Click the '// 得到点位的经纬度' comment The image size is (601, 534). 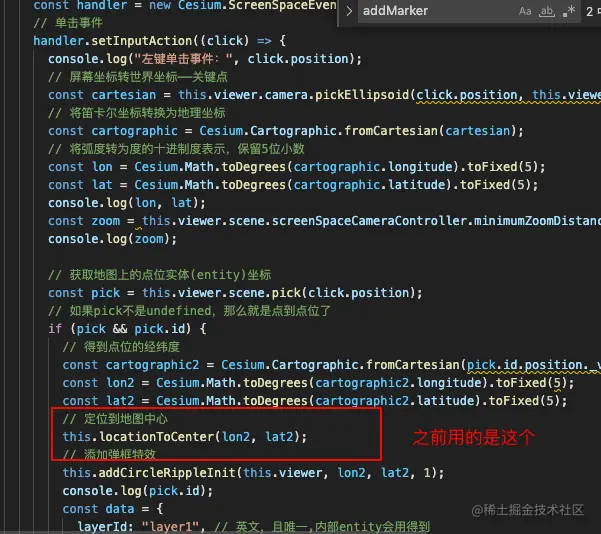pyautogui.click(x=121, y=347)
